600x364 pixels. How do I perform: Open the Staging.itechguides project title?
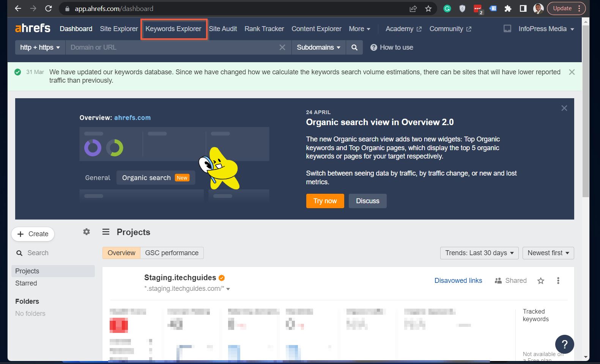pos(180,278)
